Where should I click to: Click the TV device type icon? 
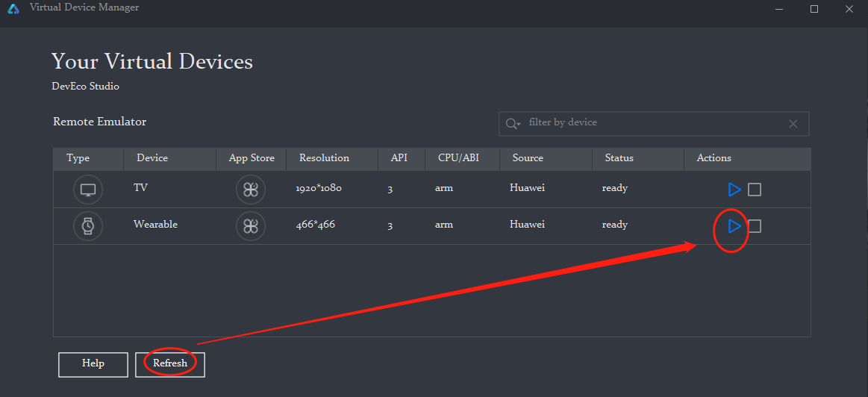[x=88, y=190]
